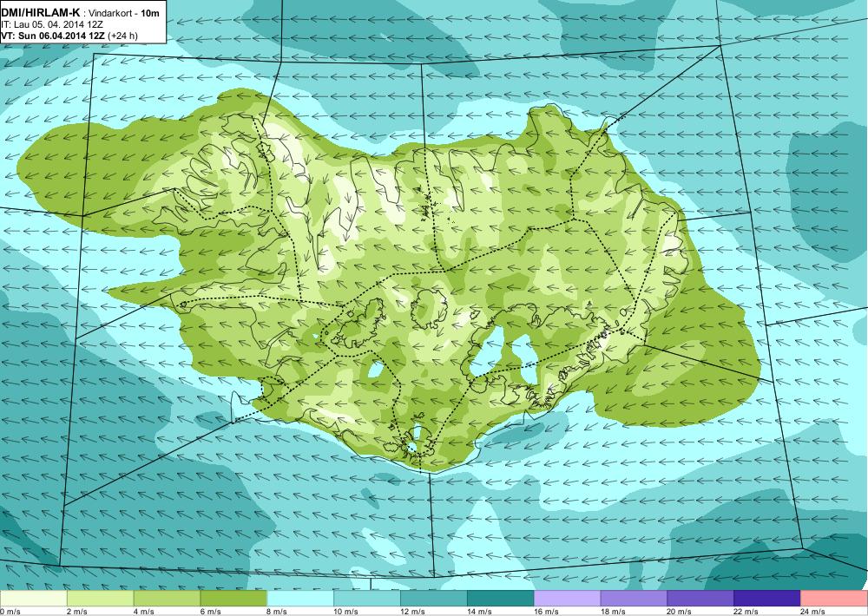Click the "0 m/s" legend label
This screenshot has height=616, width=868.
(x=10, y=612)
